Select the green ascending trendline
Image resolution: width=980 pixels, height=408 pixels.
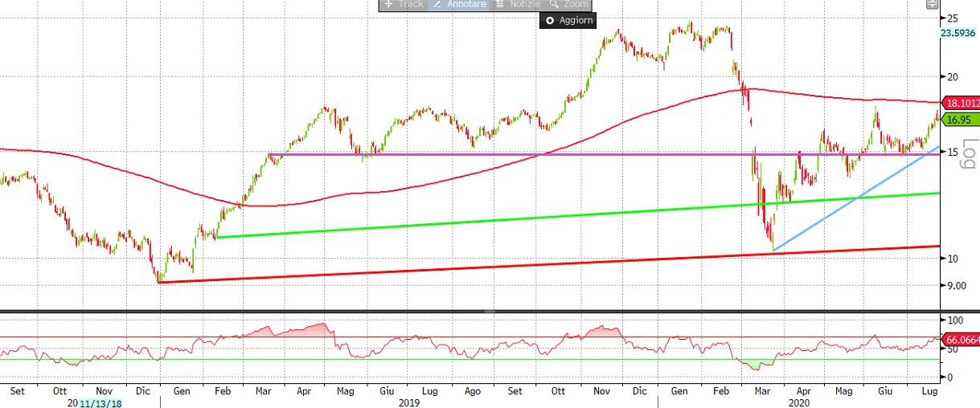click(563, 215)
